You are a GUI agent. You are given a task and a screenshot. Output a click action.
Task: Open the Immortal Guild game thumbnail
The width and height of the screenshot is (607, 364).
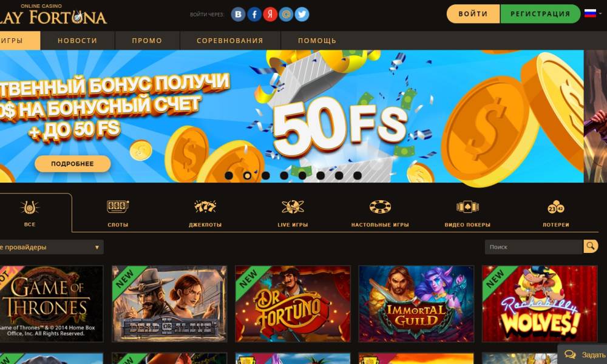point(416,304)
